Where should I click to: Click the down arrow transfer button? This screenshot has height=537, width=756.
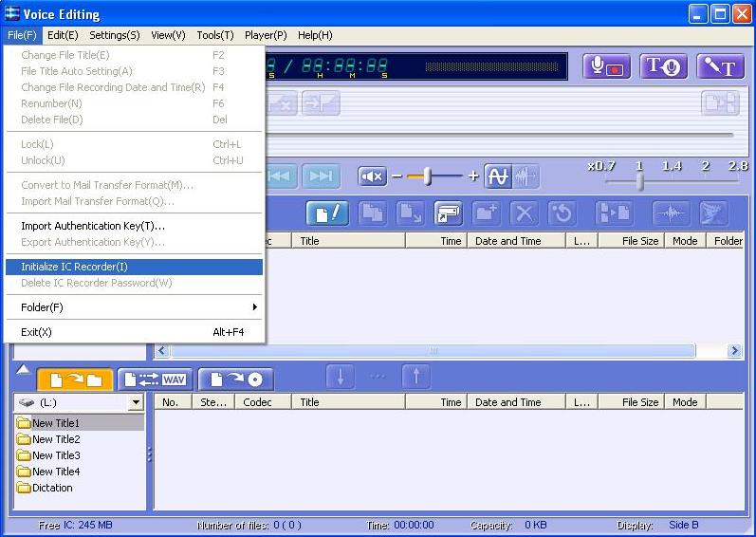tap(340, 376)
